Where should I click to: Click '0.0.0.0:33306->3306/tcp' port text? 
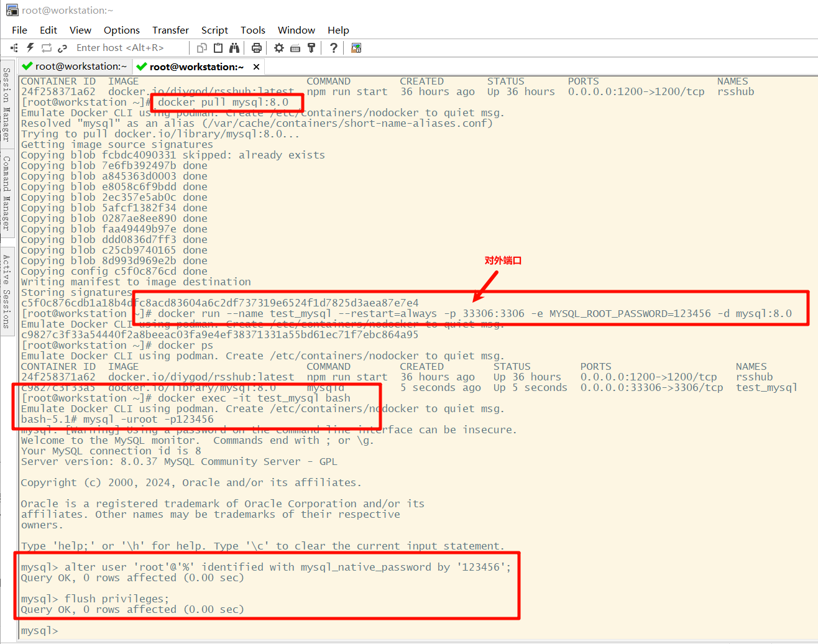click(x=652, y=387)
